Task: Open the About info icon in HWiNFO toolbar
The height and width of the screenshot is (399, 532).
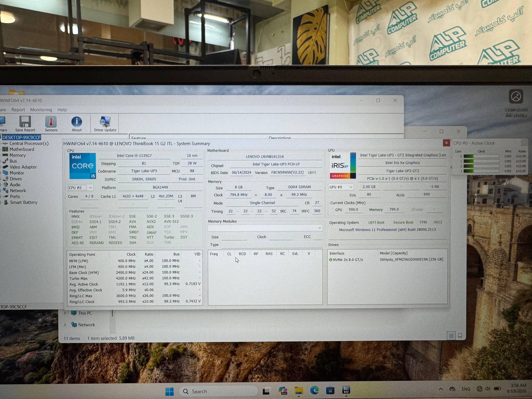Action: pyautogui.click(x=77, y=122)
